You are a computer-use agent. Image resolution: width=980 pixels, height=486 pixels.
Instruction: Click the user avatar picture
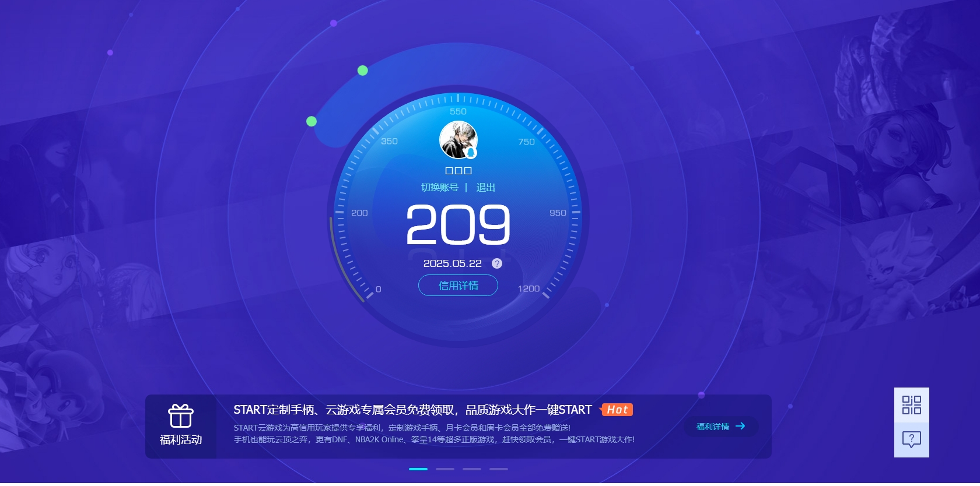coord(459,140)
